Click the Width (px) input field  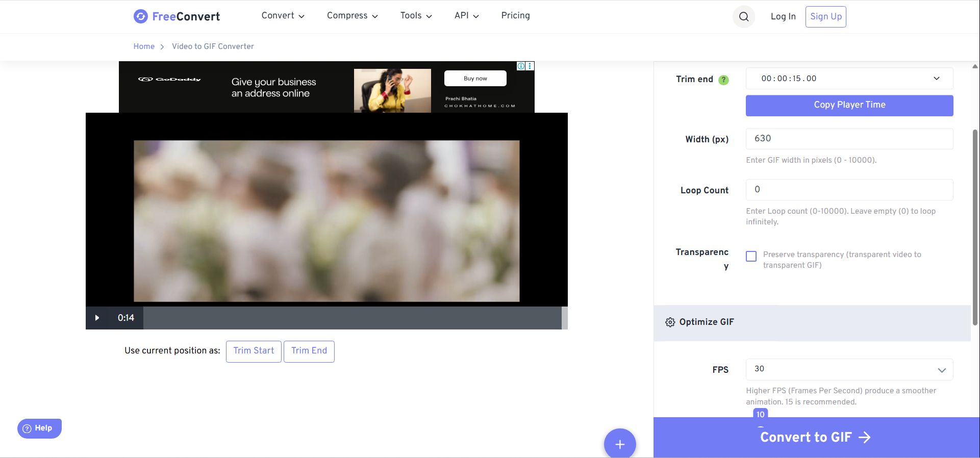click(x=849, y=139)
